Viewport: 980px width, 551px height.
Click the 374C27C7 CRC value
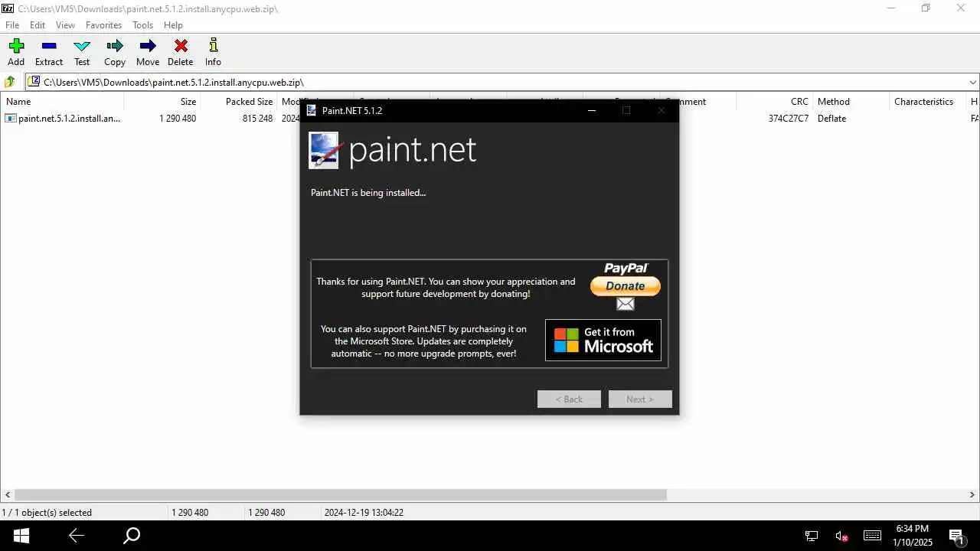coord(789,119)
